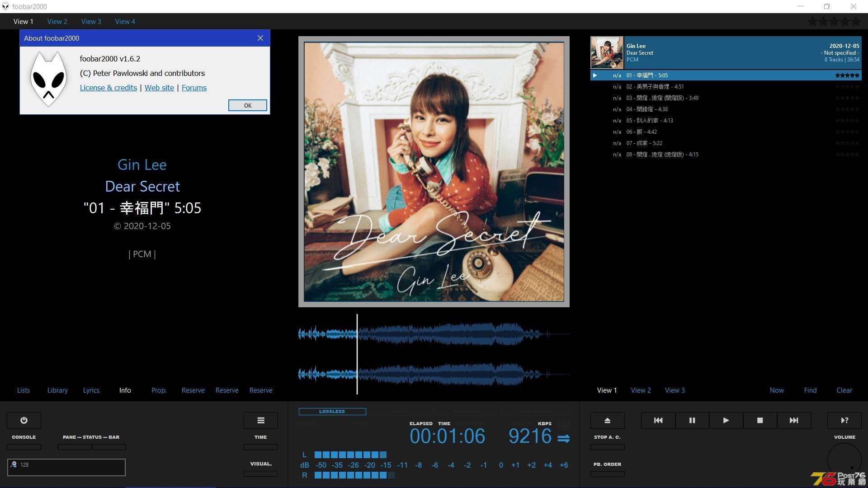Skip to the previous track
This screenshot has height=488, width=868.
tap(658, 420)
